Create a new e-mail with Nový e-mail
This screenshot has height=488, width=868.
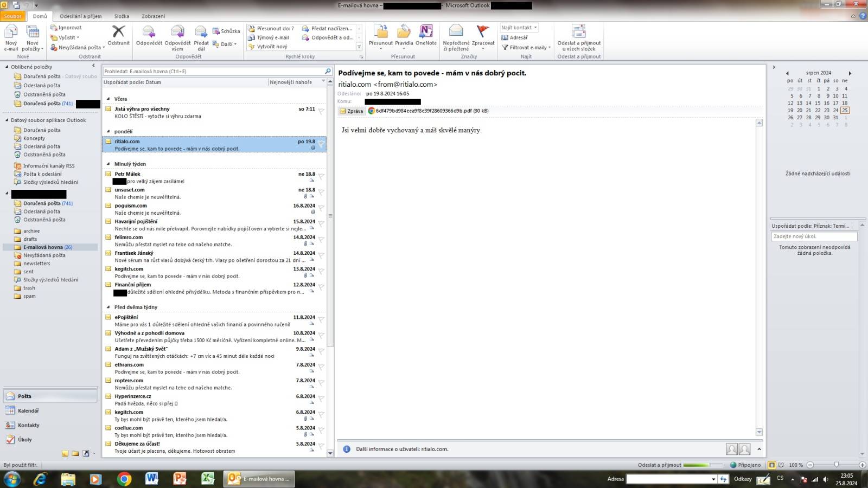[x=11, y=37]
